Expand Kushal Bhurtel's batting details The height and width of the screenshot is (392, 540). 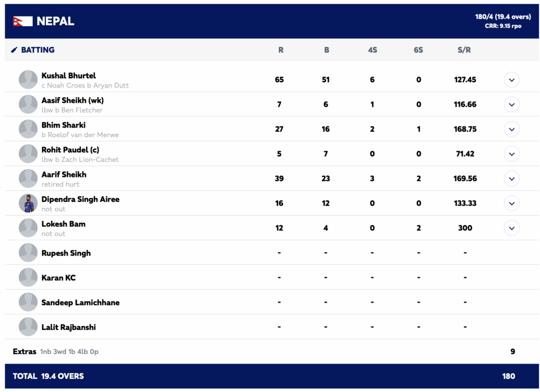click(512, 80)
